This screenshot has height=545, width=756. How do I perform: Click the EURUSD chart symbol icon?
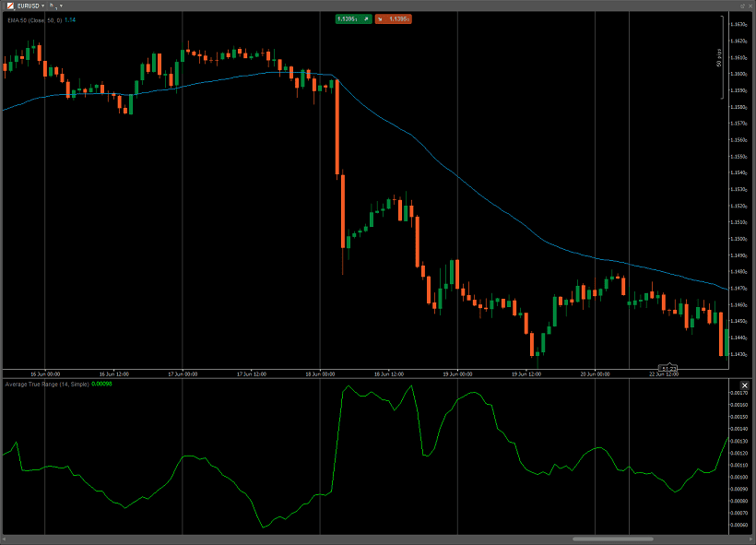point(10,6)
